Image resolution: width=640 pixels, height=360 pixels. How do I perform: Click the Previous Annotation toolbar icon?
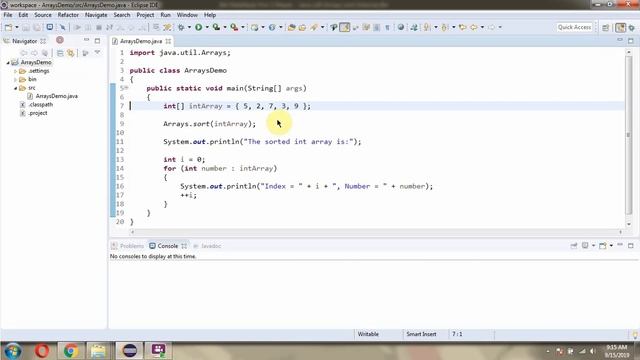coord(444,27)
